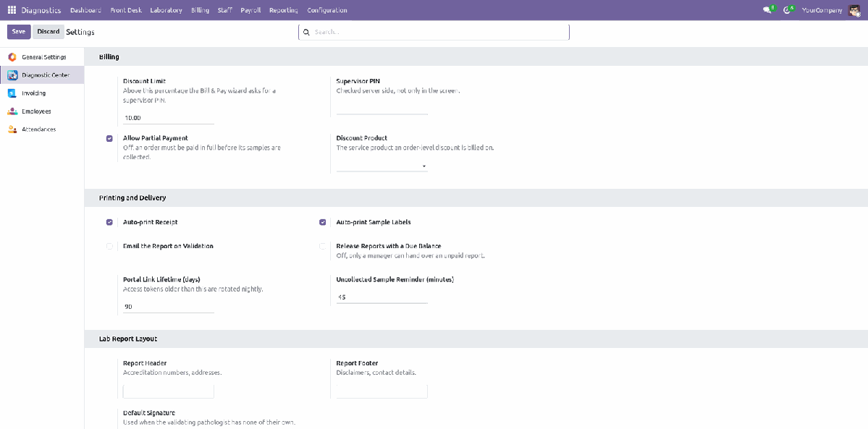Click the user avatar picture
Image resolution: width=868 pixels, height=429 pixels.
pos(854,10)
